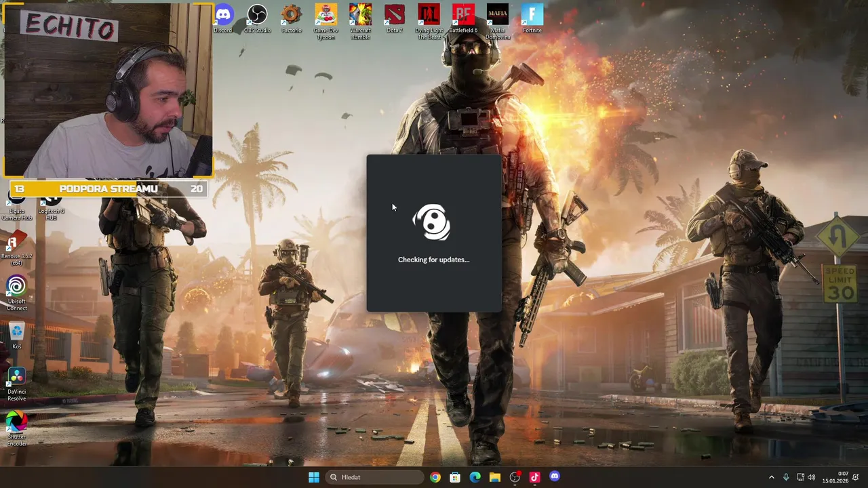Select the Logitech G HUB icon
This screenshot has height=488, width=868.
click(51, 207)
